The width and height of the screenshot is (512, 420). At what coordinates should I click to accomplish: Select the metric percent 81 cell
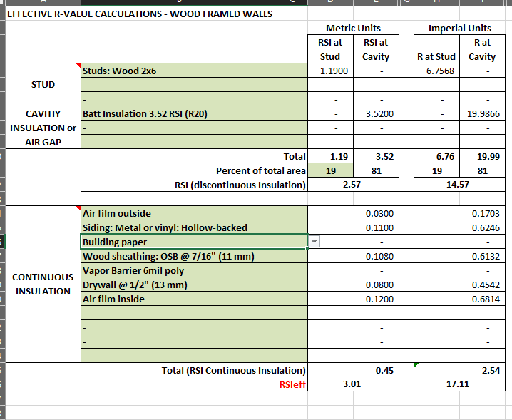coord(376,170)
